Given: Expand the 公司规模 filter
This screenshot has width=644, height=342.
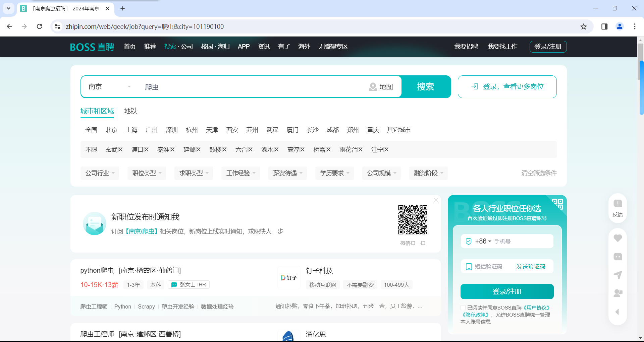Looking at the screenshot, I should click(x=381, y=173).
